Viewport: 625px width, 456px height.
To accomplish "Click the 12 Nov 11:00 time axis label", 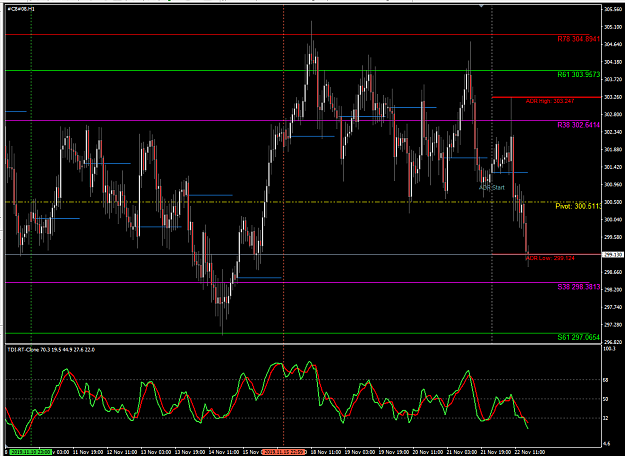I will coord(121,452).
